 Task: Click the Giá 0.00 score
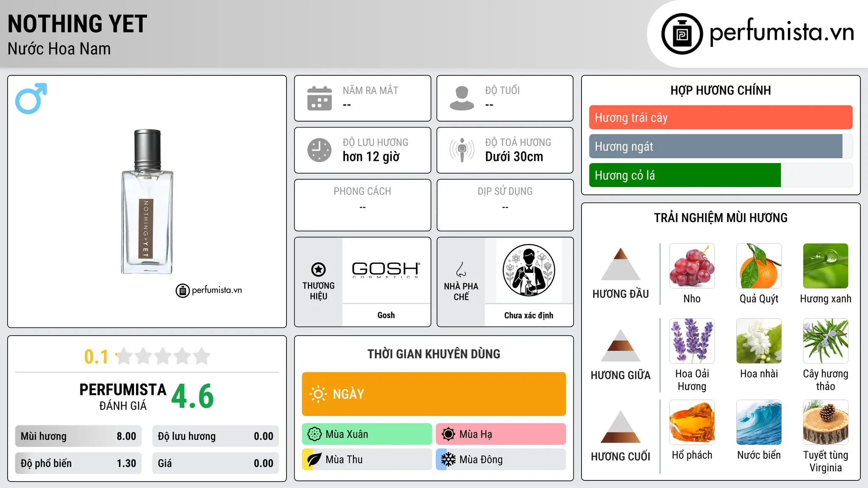click(216, 463)
